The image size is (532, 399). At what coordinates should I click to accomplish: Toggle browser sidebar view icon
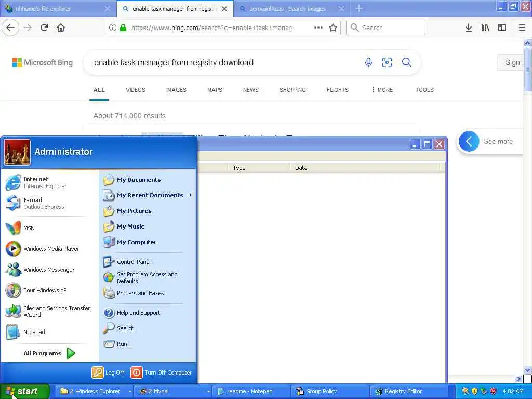(x=502, y=28)
